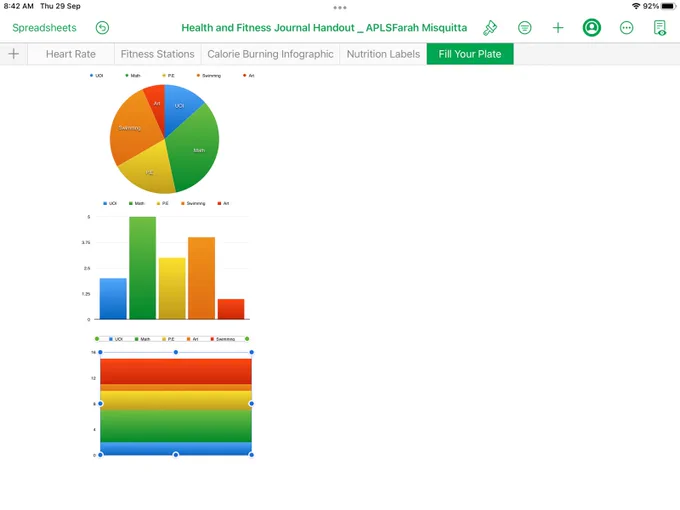680x510 pixels.
Task: Tap the battery status indicator
Action: coord(668,6)
